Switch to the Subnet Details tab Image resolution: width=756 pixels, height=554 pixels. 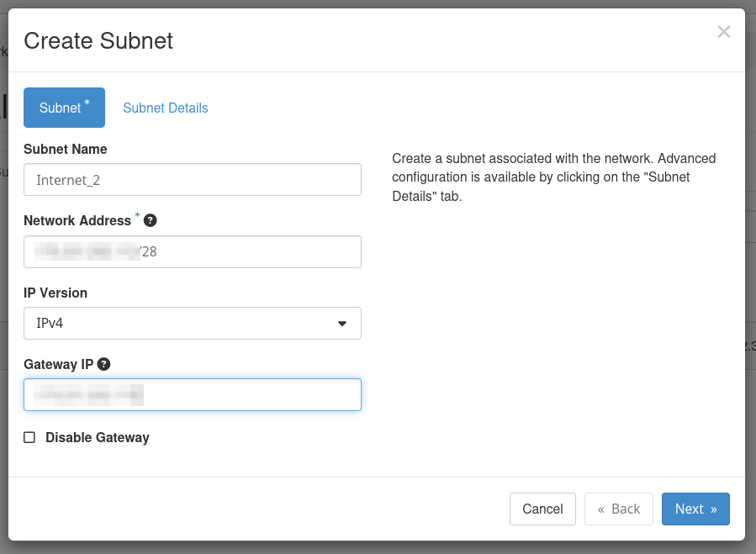(166, 108)
